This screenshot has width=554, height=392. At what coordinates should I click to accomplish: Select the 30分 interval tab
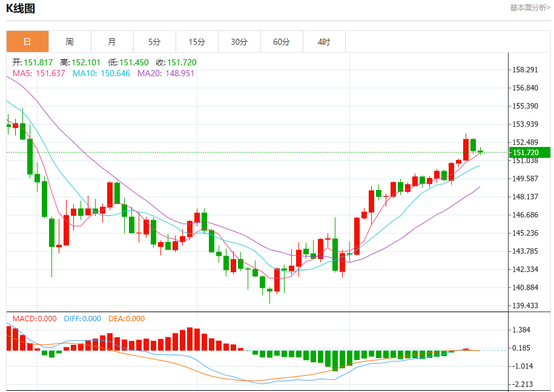coord(239,42)
